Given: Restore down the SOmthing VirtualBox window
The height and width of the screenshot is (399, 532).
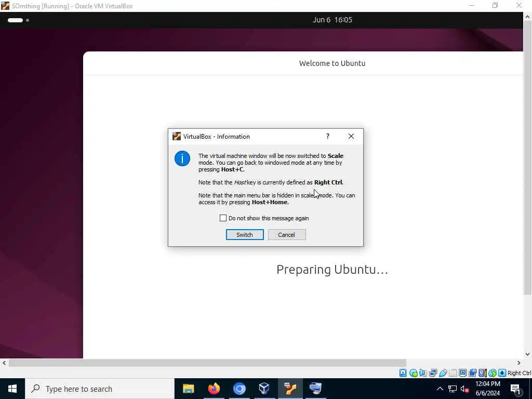Looking at the screenshot, I should pyautogui.click(x=495, y=5).
